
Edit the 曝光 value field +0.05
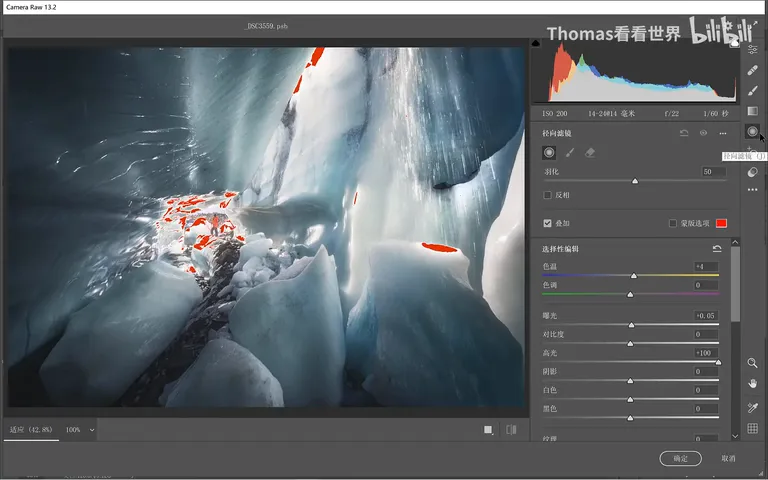coord(706,315)
